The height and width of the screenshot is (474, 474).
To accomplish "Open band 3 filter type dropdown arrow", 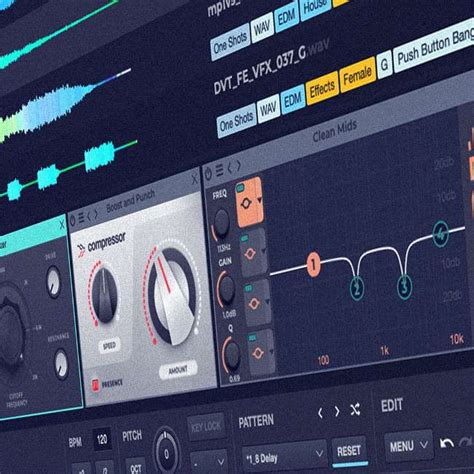I will pyautogui.click(x=268, y=302).
